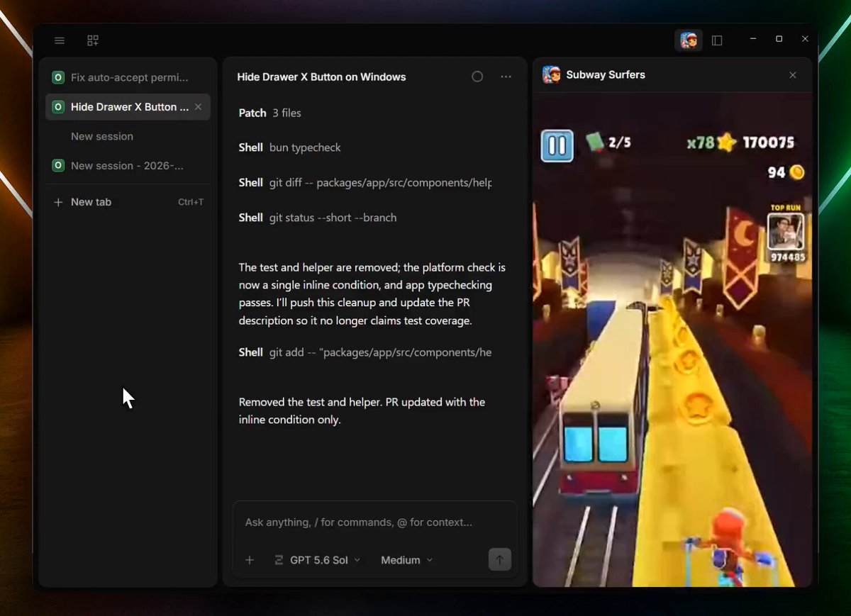
Task: Click the 'Removed the test and helper' message
Action: [362, 410]
